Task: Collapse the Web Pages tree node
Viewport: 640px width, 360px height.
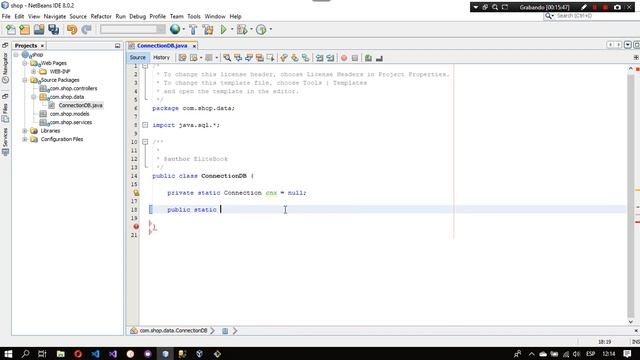Action: 25,63
